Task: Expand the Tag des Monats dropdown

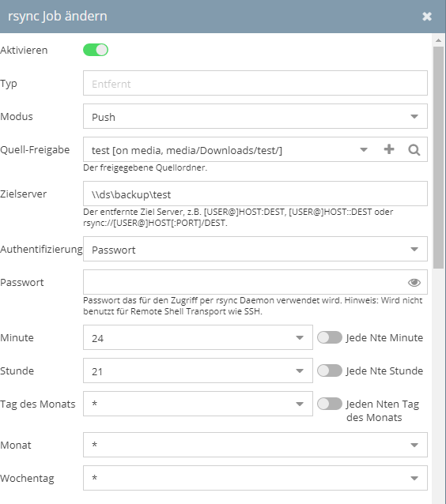Action: [300, 404]
